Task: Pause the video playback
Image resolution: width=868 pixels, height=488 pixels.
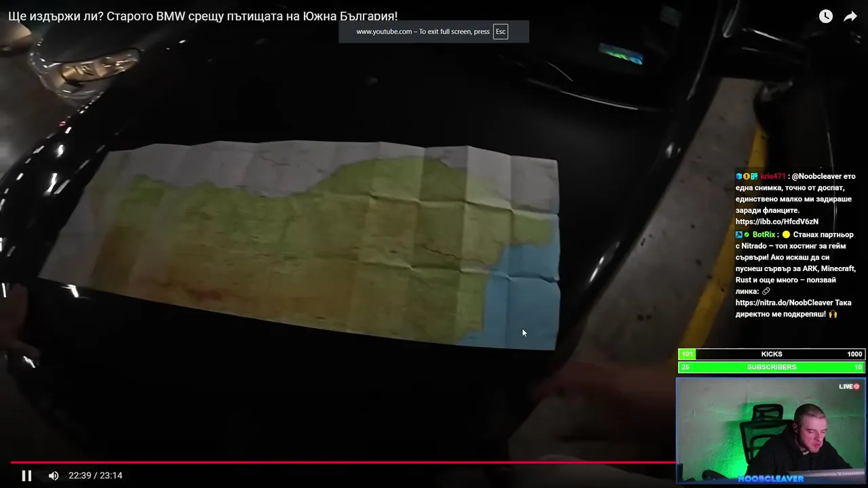Action: (x=26, y=476)
